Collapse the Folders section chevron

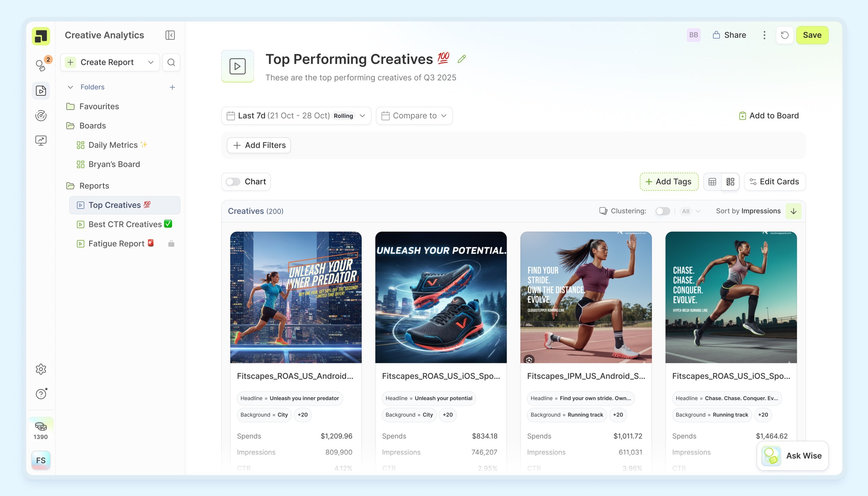[x=70, y=87]
